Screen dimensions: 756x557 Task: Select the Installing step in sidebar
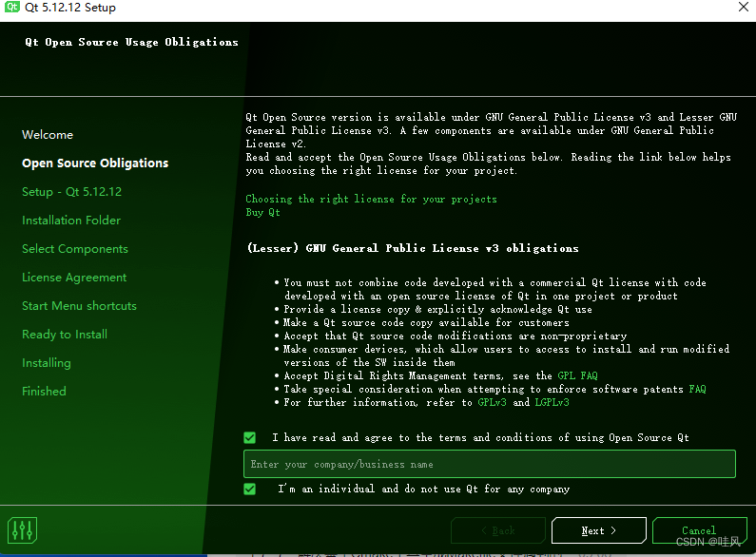pyautogui.click(x=47, y=363)
